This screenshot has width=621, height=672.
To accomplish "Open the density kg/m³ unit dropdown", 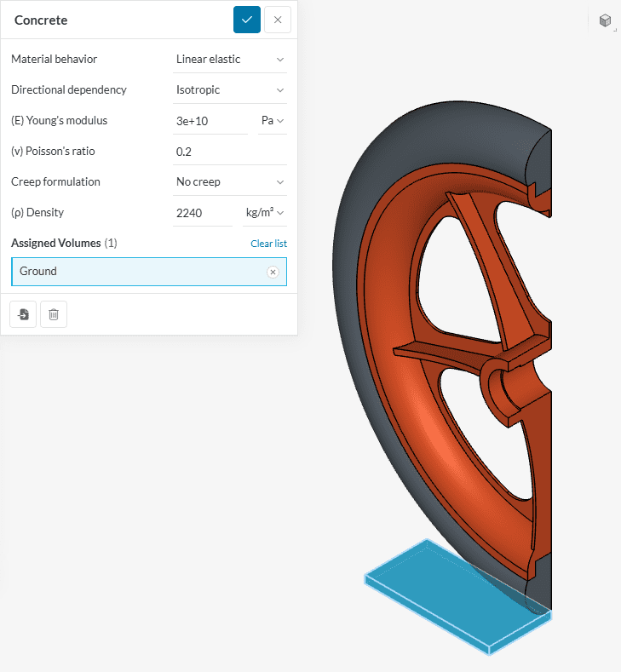I will click(264, 213).
